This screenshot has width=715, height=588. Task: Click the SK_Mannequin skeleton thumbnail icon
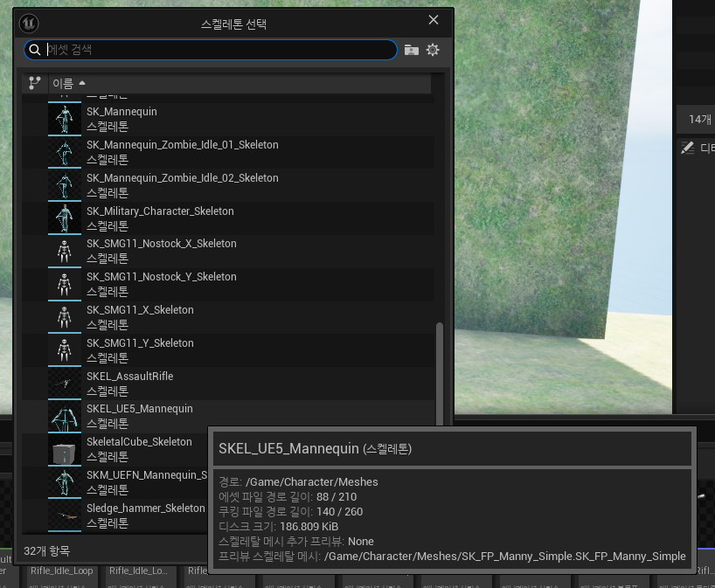pos(64,118)
